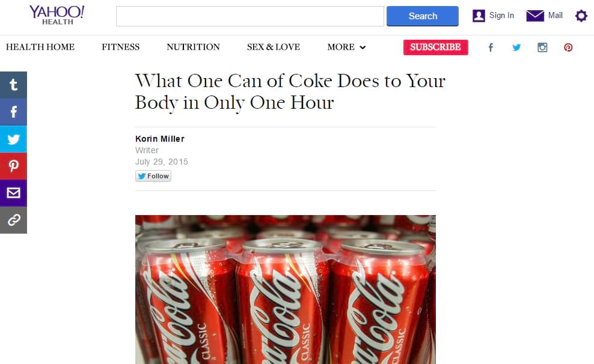Click the red Subscribe button
594x364 pixels.
[436, 47]
